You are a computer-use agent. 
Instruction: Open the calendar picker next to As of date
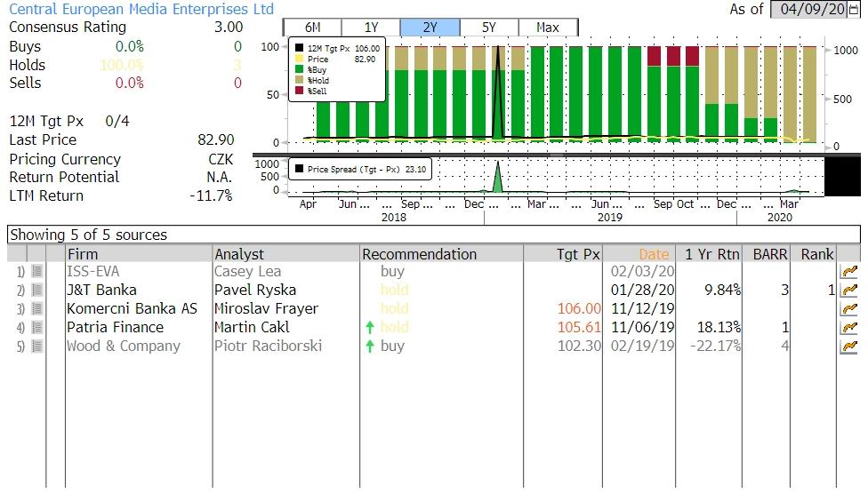(854, 10)
